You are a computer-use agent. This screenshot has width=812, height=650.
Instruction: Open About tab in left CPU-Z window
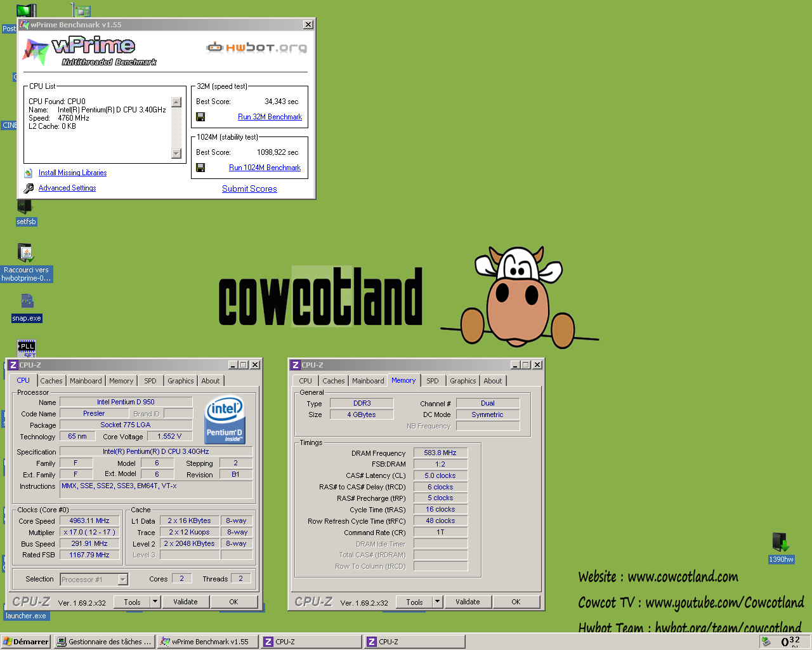pos(211,381)
